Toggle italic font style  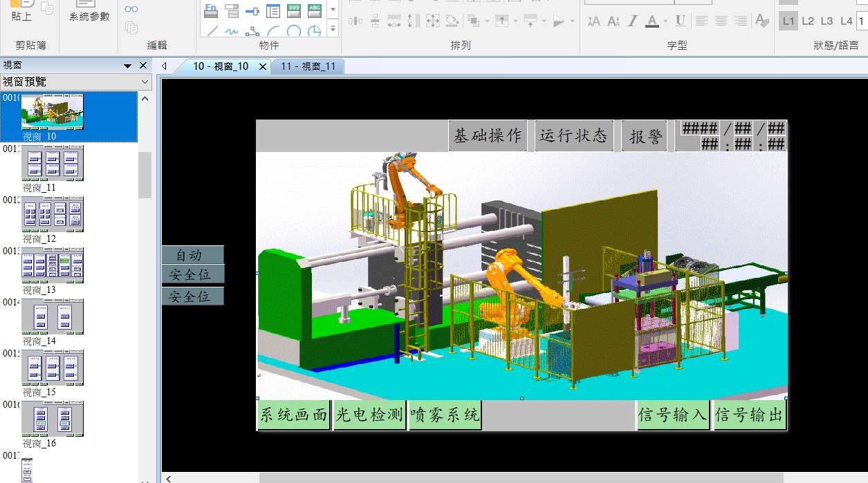tap(632, 21)
